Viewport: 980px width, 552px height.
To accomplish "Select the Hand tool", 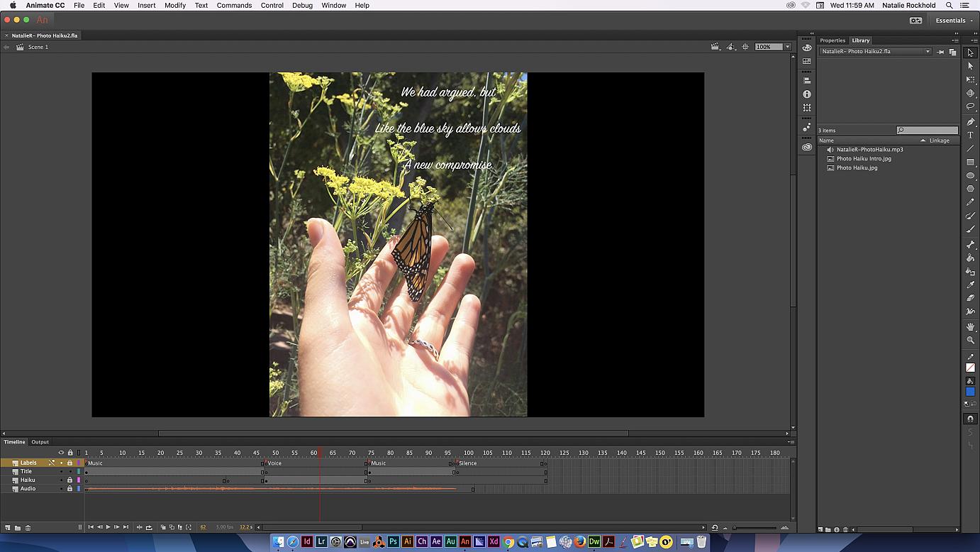I will [970, 327].
